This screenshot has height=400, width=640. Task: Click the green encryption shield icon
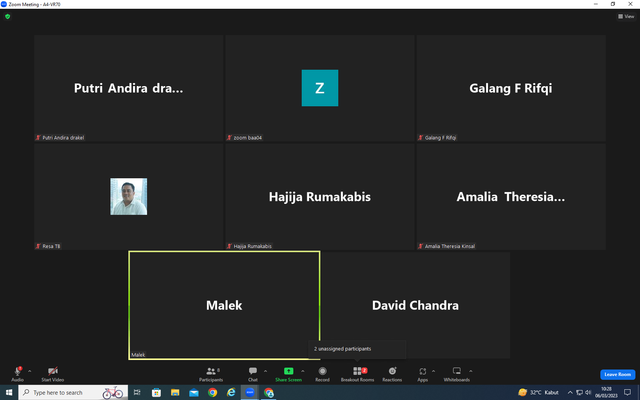point(7,16)
